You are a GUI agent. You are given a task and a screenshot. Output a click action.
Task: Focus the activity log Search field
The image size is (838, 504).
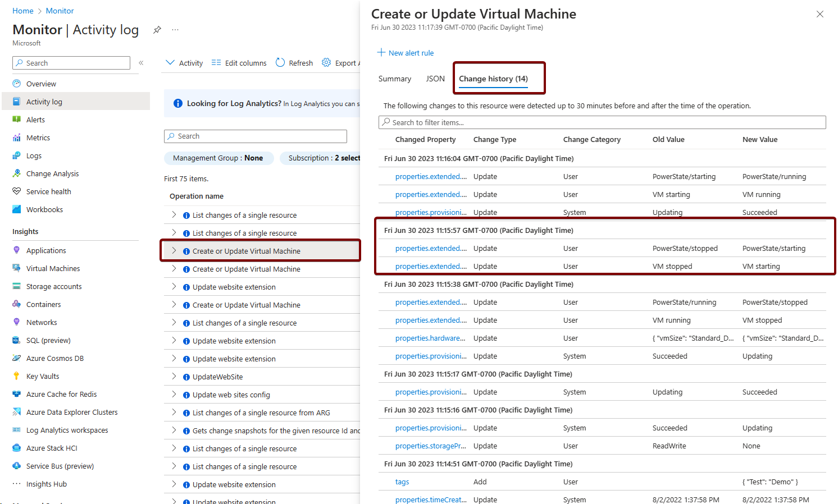pyautogui.click(x=256, y=136)
